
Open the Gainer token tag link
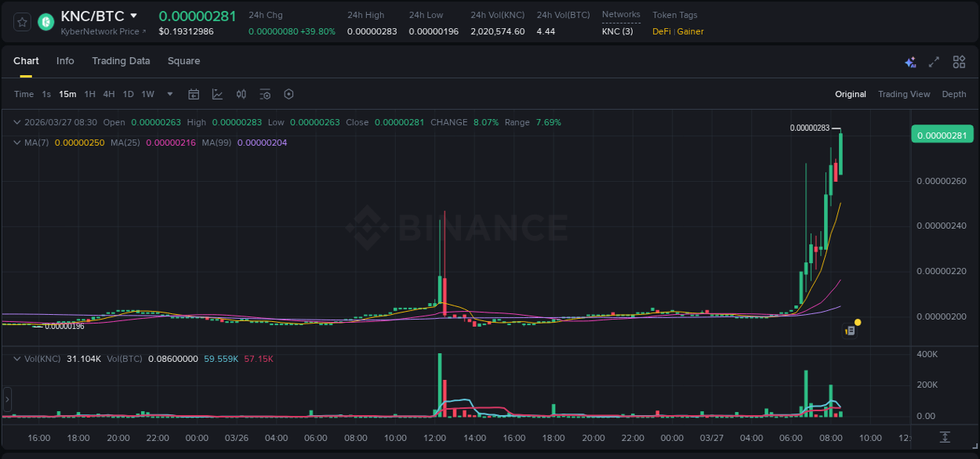click(x=691, y=31)
